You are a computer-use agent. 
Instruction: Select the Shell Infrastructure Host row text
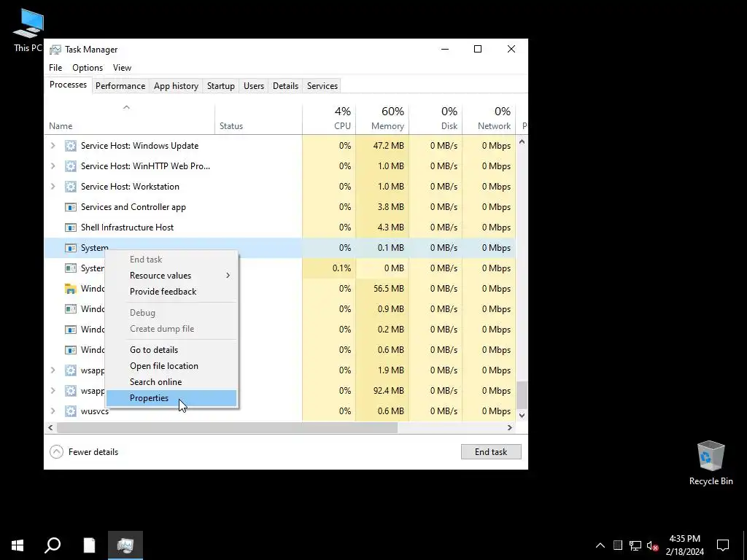coord(127,227)
